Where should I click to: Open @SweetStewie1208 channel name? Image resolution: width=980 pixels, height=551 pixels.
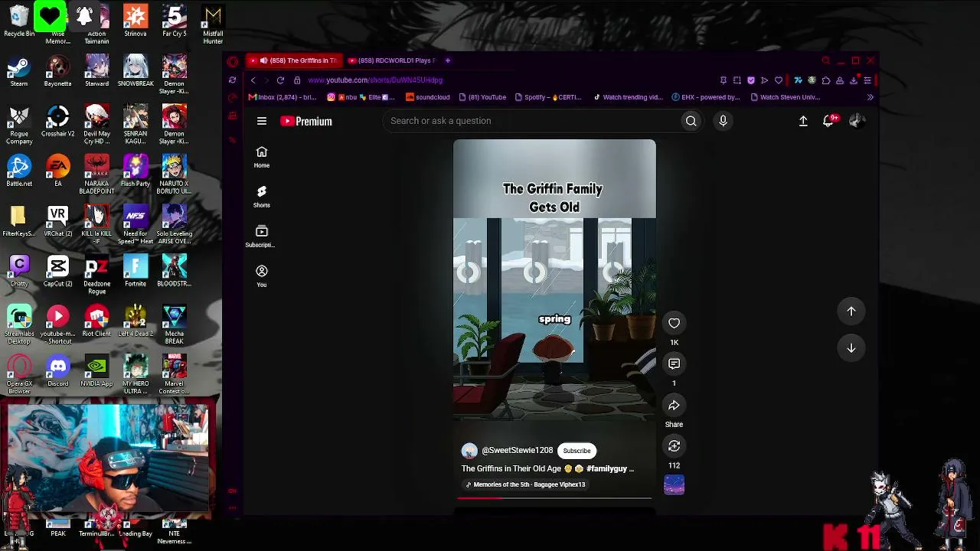pyautogui.click(x=517, y=451)
